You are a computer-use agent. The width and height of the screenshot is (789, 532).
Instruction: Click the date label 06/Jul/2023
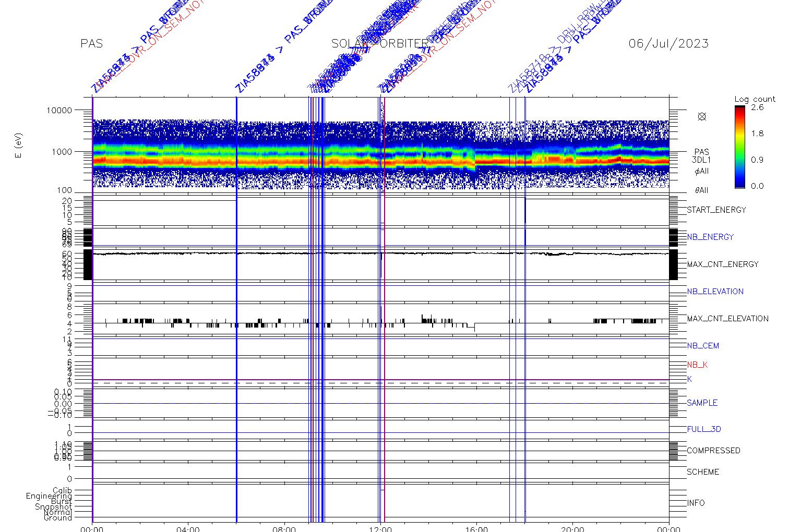coord(669,43)
